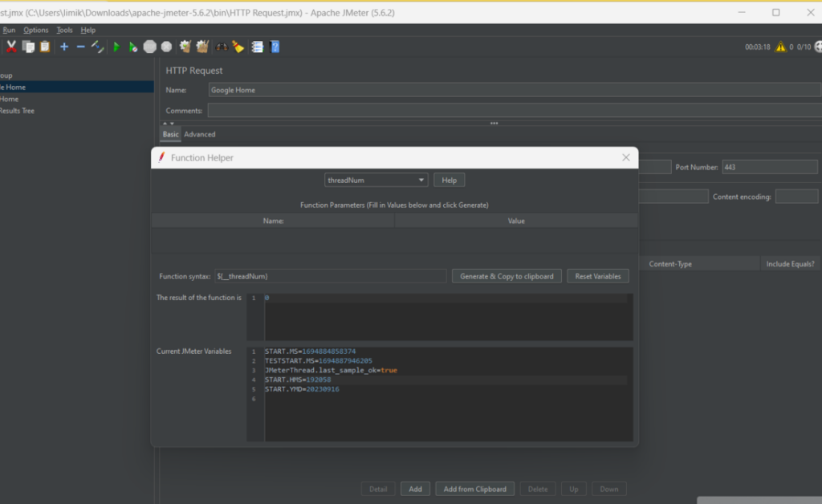Click the Reset Variables button
The width and height of the screenshot is (822, 504).
point(598,276)
